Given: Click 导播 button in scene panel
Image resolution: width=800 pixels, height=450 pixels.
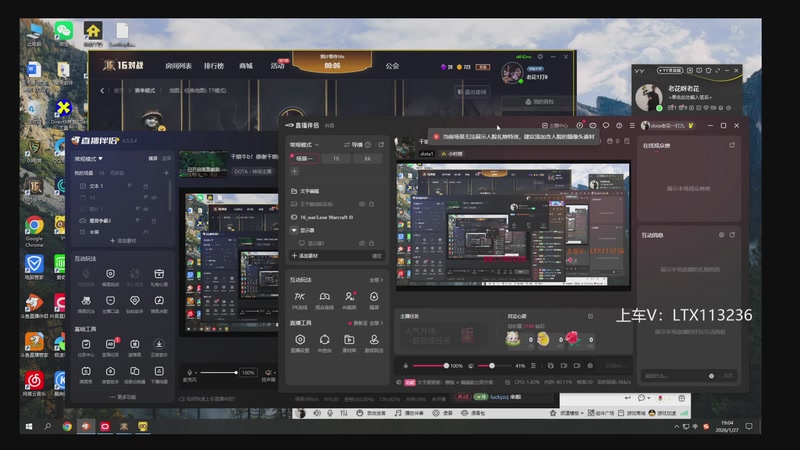Looking at the screenshot, I should tap(353, 145).
